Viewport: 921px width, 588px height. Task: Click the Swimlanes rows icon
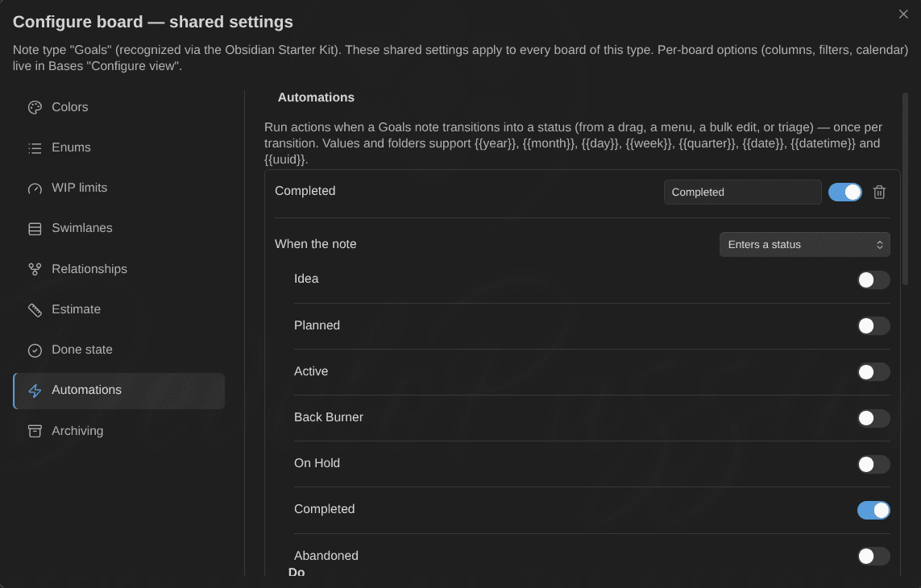click(35, 229)
